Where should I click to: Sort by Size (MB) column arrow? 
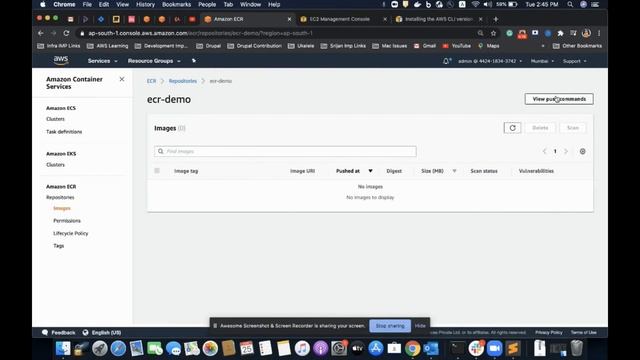click(x=454, y=171)
